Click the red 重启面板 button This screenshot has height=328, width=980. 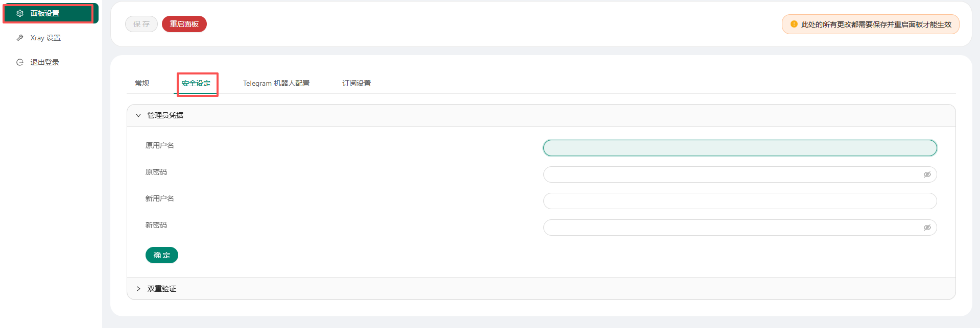[x=184, y=24]
